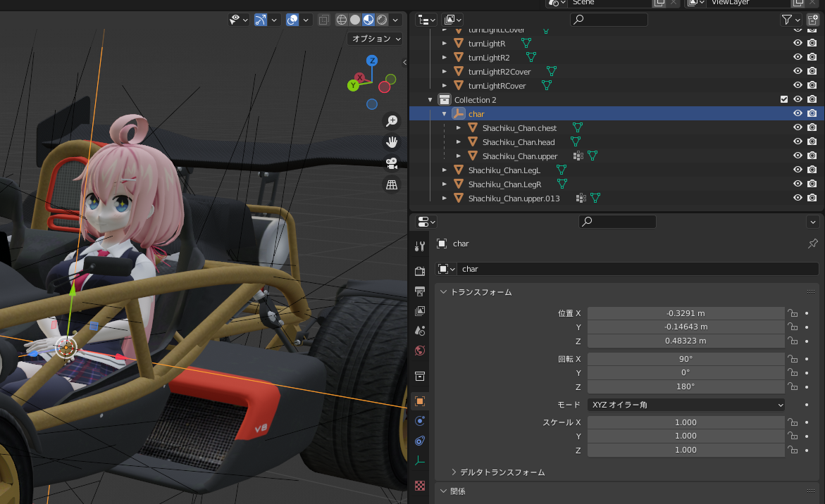This screenshot has height=504, width=825.
Task: Lock scale Y value
Action: pyautogui.click(x=793, y=436)
